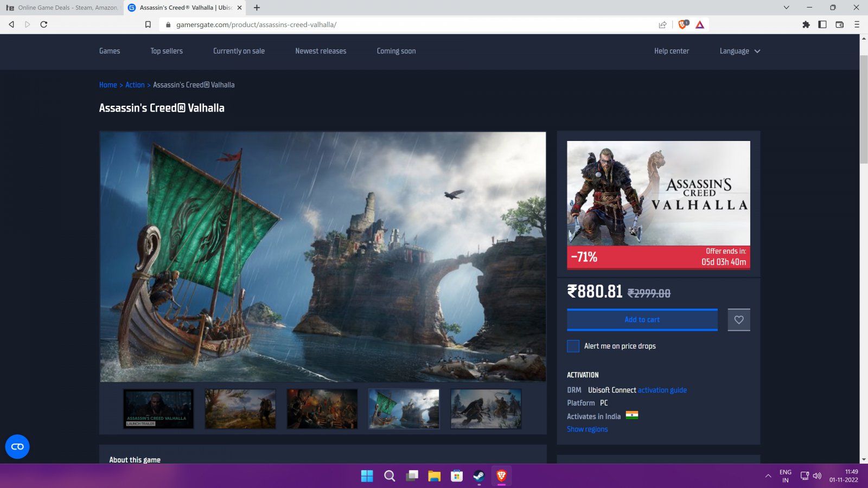Click Action breadcrumb link

(x=135, y=85)
